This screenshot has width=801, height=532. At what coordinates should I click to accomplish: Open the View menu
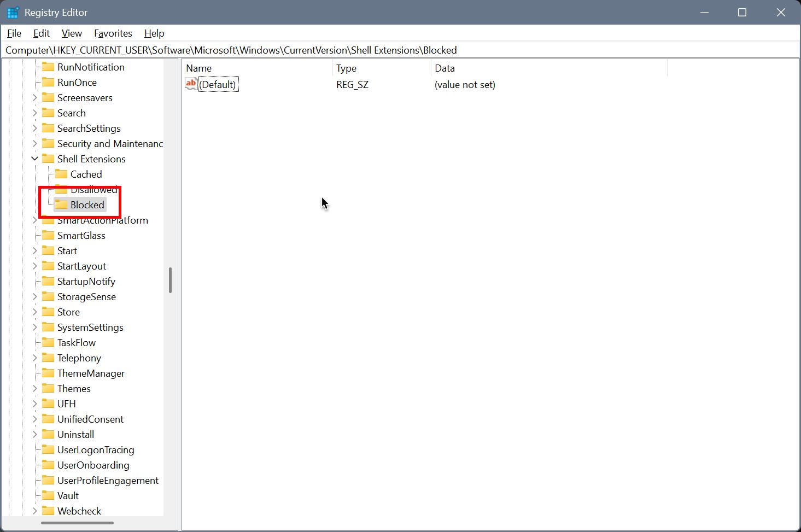[x=72, y=33]
